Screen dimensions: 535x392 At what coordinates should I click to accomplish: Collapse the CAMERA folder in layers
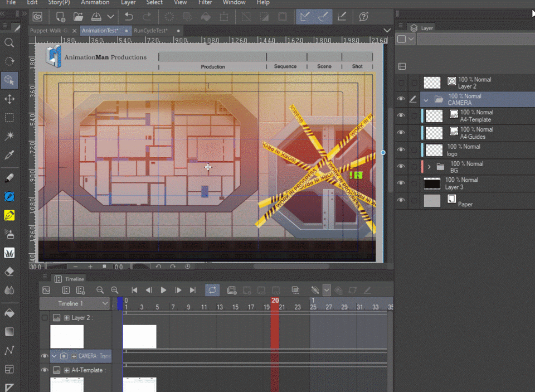coord(426,99)
